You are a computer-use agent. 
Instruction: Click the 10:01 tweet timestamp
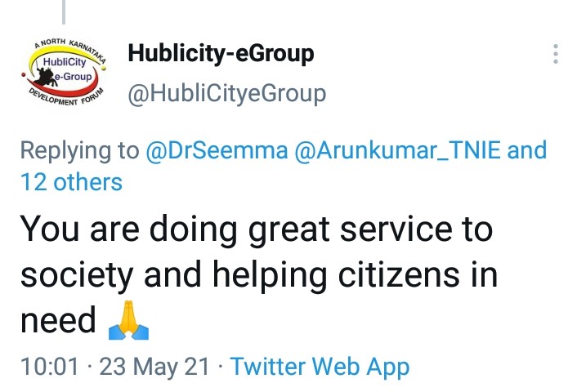coord(50,367)
